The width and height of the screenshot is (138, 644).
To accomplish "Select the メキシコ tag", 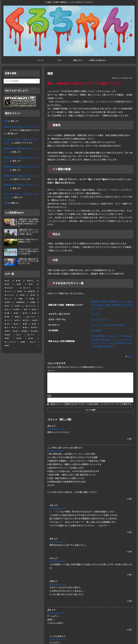I will click(x=16, y=327).
